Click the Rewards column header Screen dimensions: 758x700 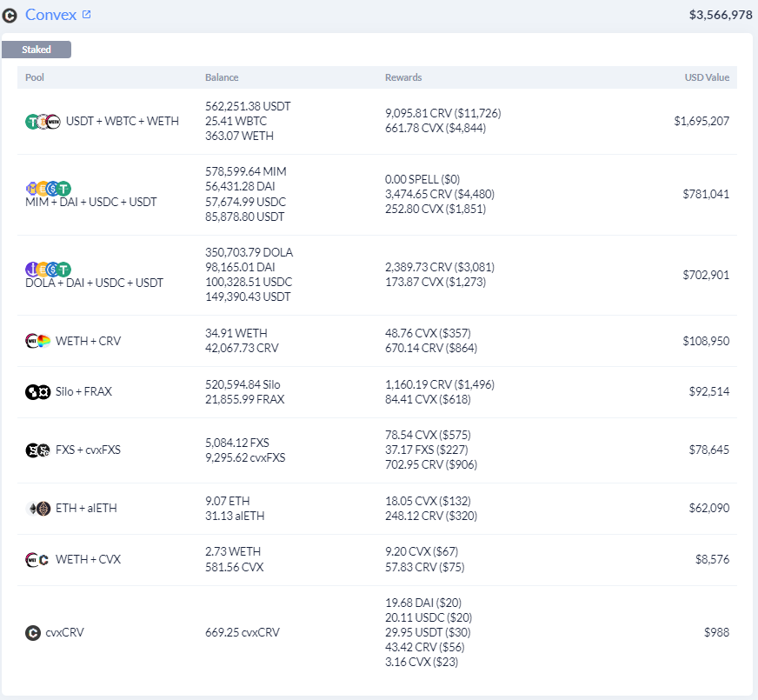[x=403, y=77]
